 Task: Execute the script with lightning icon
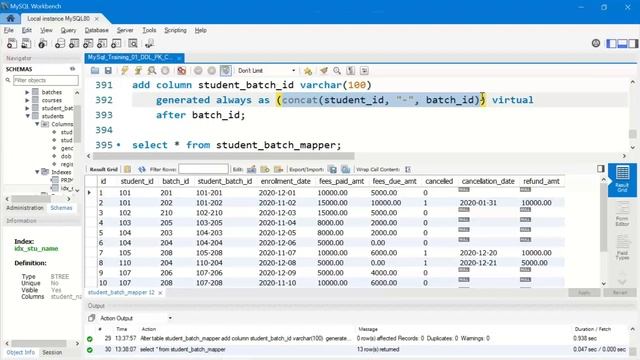coord(124,71)
